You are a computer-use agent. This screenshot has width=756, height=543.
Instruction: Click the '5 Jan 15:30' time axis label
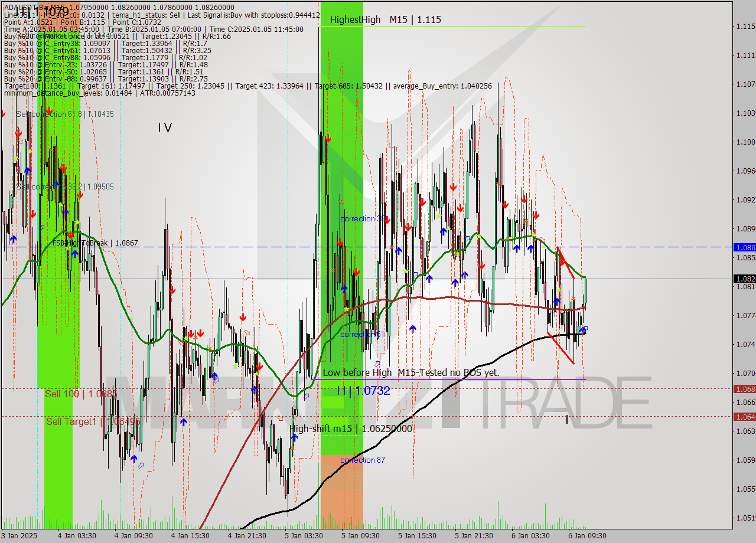[x=417, y=536]
